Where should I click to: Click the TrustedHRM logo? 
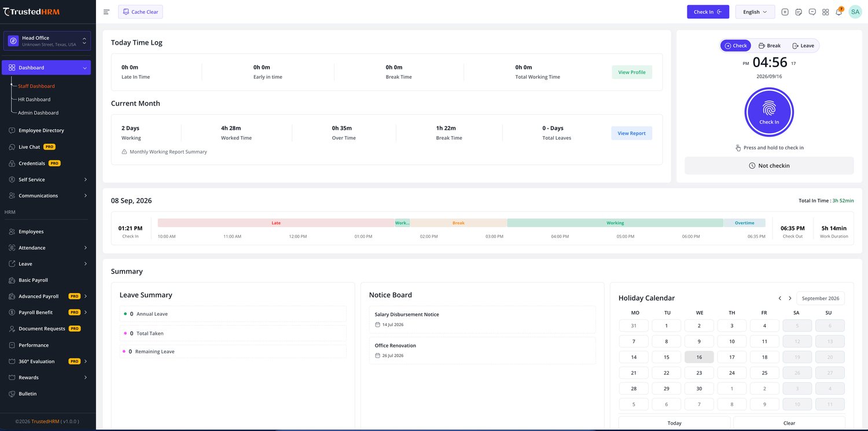[x=31, y=12]
